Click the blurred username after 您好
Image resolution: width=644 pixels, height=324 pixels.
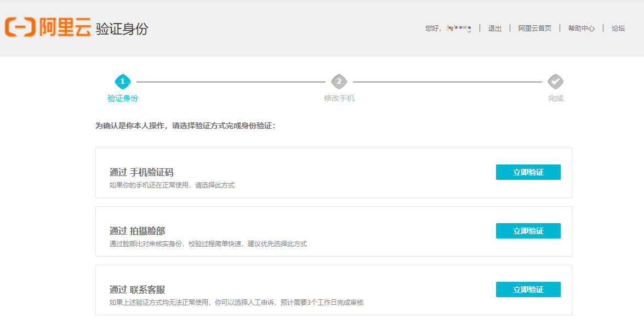pyautogui.click(x=459, y=28)
